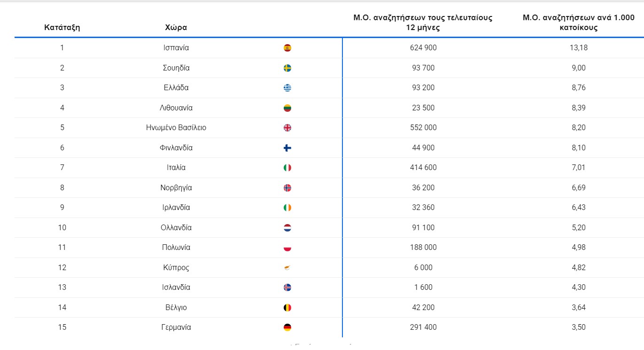
Task: Select the Ισπανία country name
Action: [176, 48]
